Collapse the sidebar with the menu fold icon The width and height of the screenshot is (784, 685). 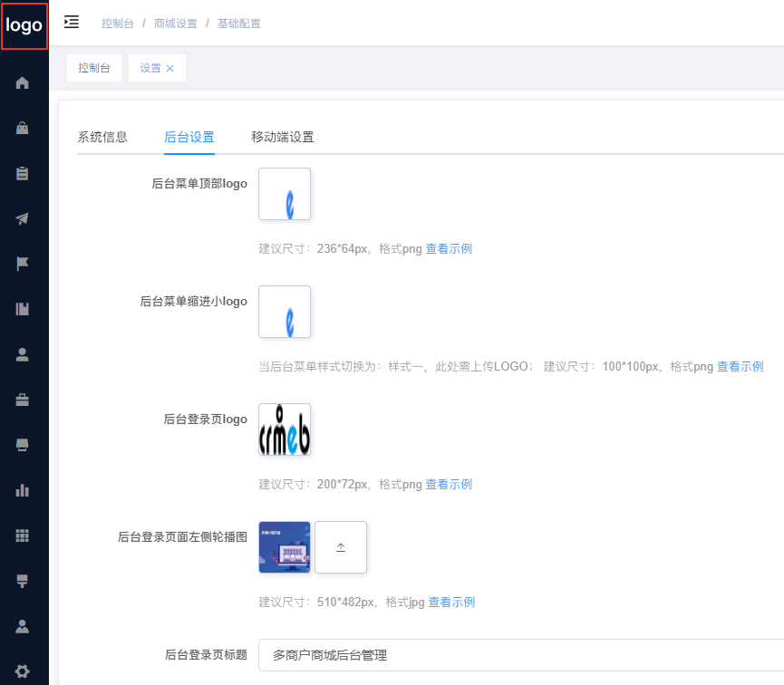click(x=72, y=23)
